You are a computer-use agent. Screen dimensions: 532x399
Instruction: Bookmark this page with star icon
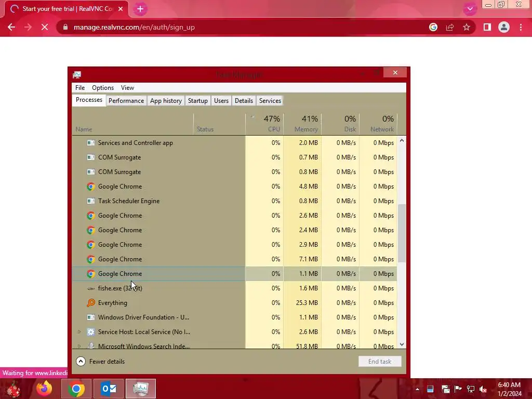point(467,27)
